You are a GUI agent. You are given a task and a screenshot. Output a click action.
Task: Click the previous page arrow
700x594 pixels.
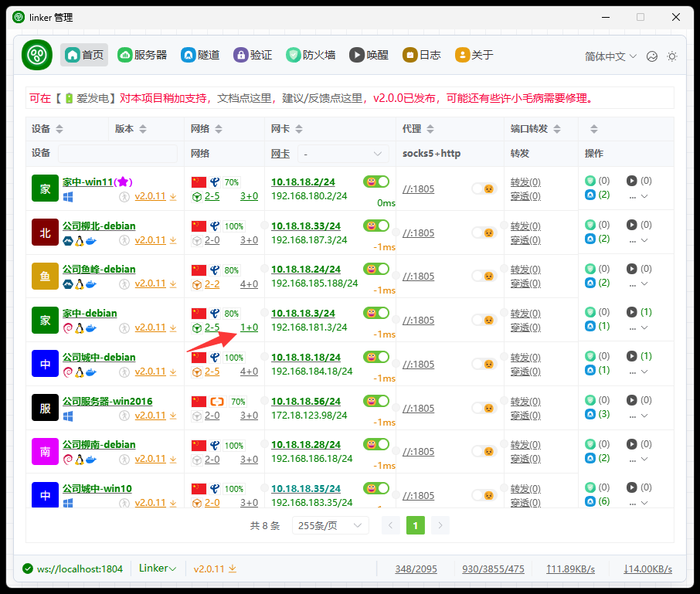(391, 525)
